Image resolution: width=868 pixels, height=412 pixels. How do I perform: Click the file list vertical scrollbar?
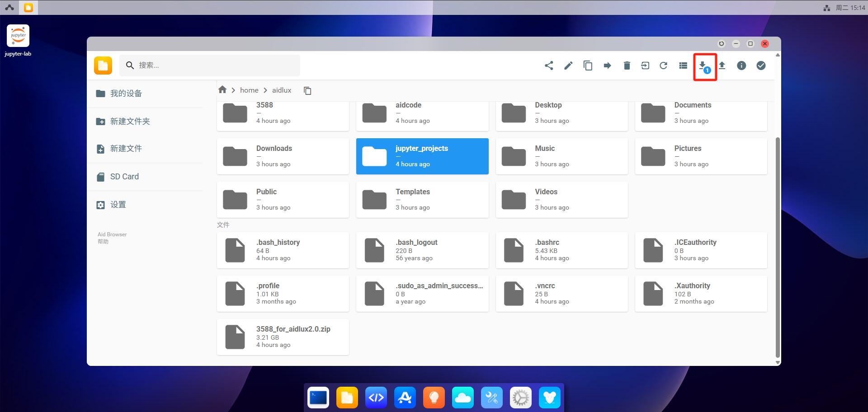pos(778,247)
